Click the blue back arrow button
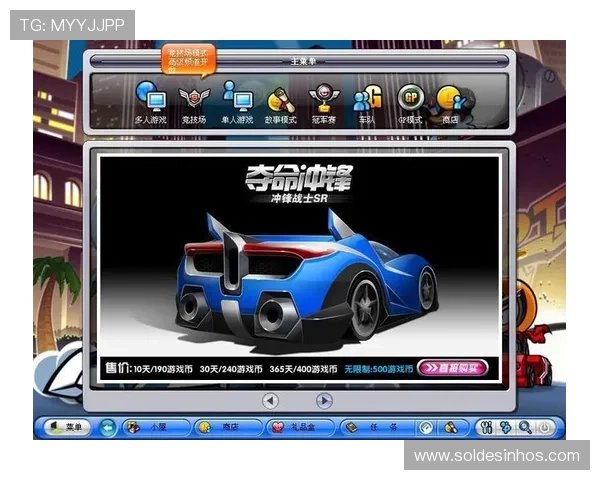This screenshot has width=600, height=480. [x=108, y=427]
